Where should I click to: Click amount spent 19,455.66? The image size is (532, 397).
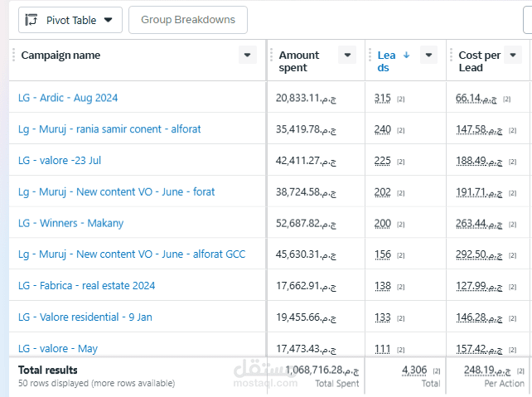(x=306, y=317)
